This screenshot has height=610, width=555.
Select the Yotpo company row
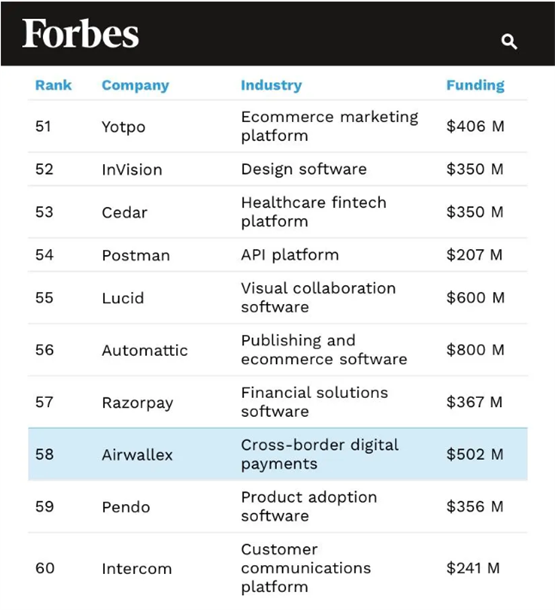pyautogui.click(x=278, y=126)
